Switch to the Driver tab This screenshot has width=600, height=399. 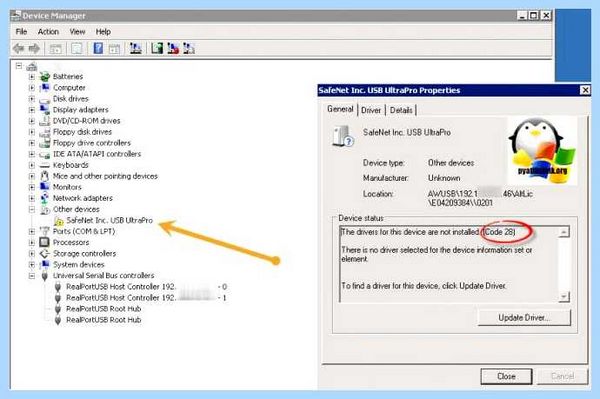pos(371,111)
